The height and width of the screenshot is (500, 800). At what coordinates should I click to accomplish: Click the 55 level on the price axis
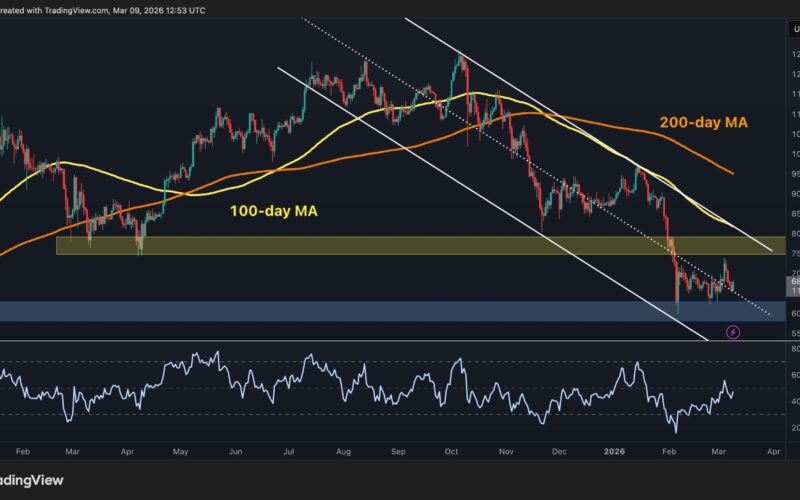[793, 333]
